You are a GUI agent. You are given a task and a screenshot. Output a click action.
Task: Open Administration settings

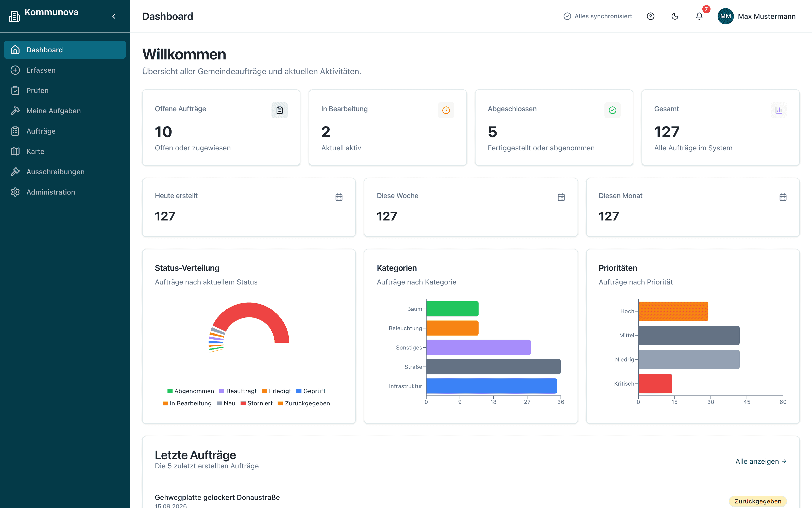point(65,192)
